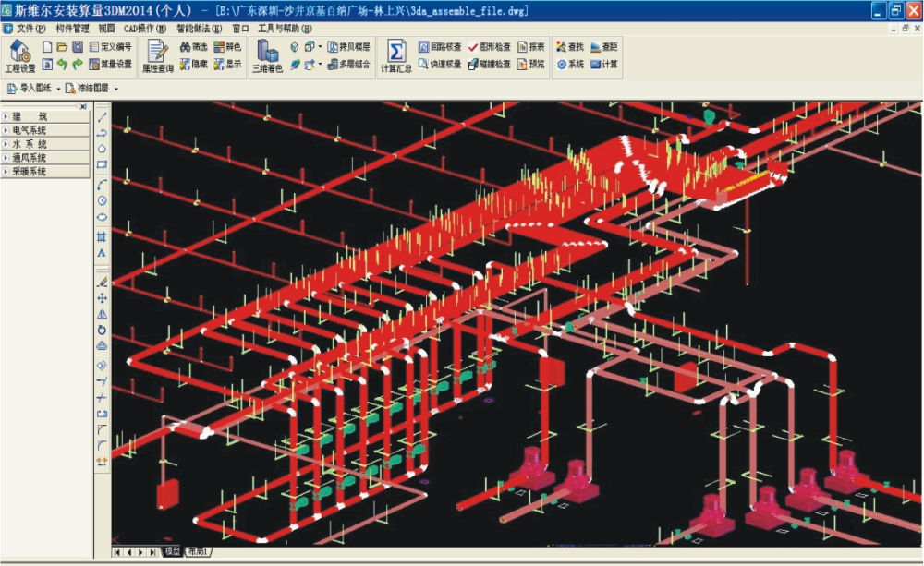Viewport: 924px width, 566px height.
Task: Click the 碰撞检查 collision check icon
Action: (x=490, y=65)
